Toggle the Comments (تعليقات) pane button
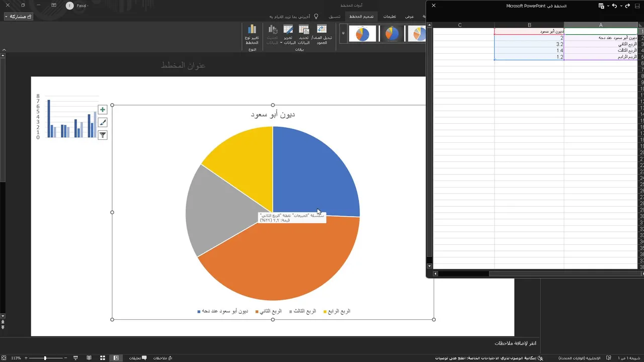 coord(137,358)
